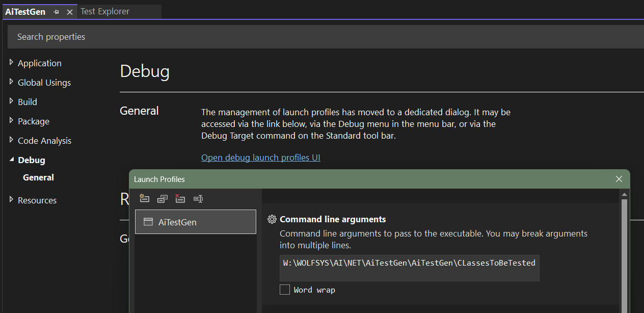Close the Launch Profiles dialog

[619, 179]
